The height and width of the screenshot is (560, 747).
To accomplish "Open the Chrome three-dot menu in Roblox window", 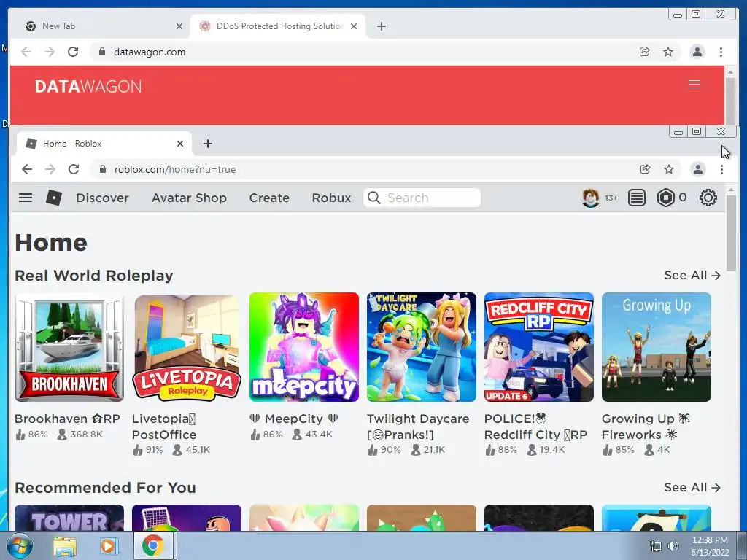I will coord(721,169).
